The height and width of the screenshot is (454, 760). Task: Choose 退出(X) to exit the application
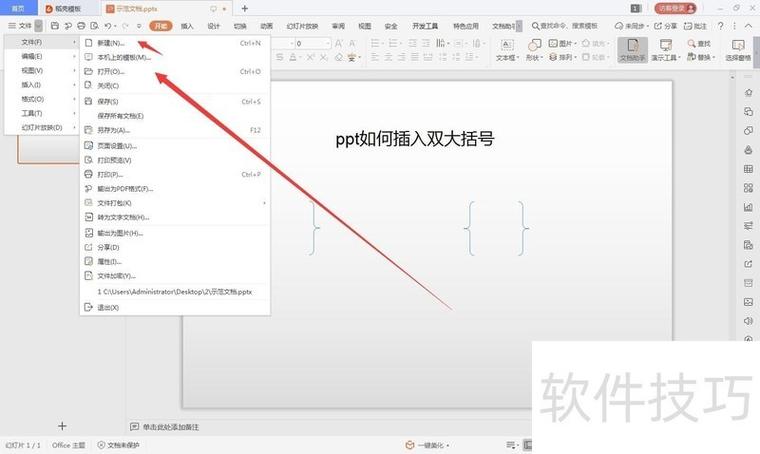(x=174, y=307)
